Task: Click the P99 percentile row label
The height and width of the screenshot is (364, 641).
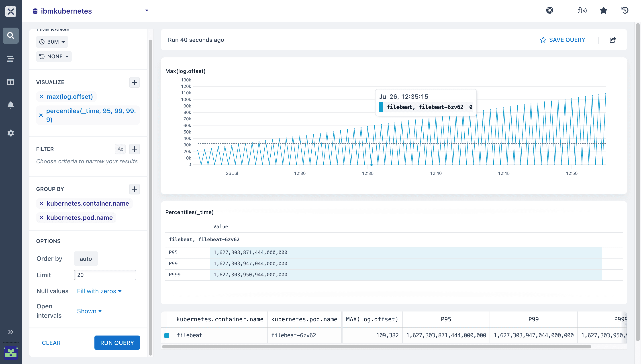Action: point(173,263)
